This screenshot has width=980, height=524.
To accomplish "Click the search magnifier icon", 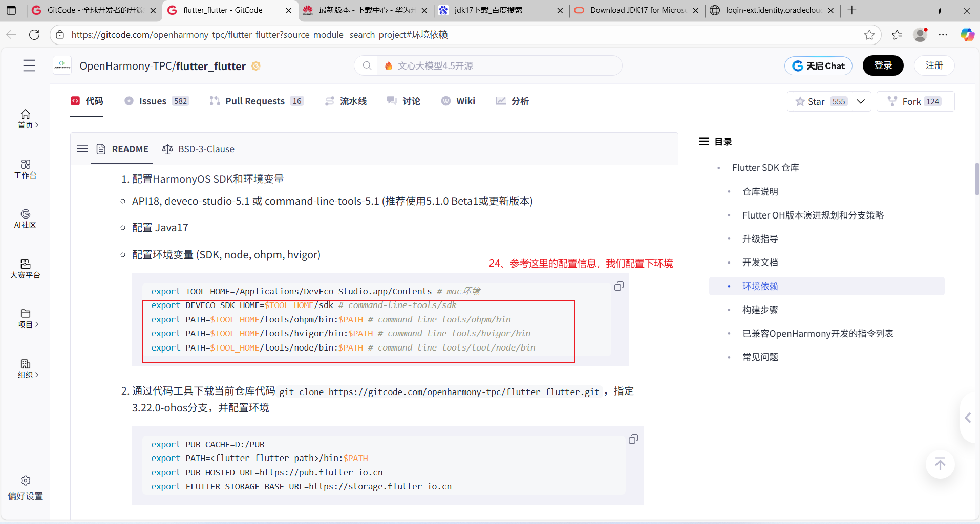I will pyautogui.click(x=367, y=65).
